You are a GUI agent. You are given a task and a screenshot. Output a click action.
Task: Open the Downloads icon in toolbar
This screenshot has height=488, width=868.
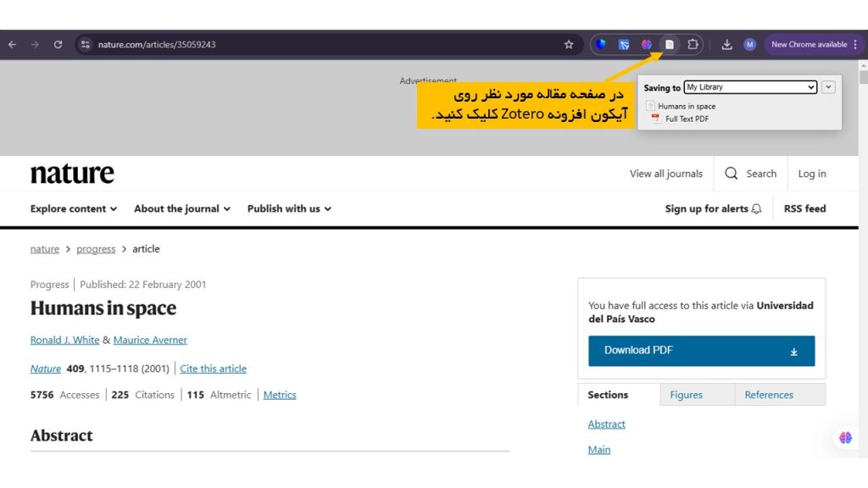point(727,44)
